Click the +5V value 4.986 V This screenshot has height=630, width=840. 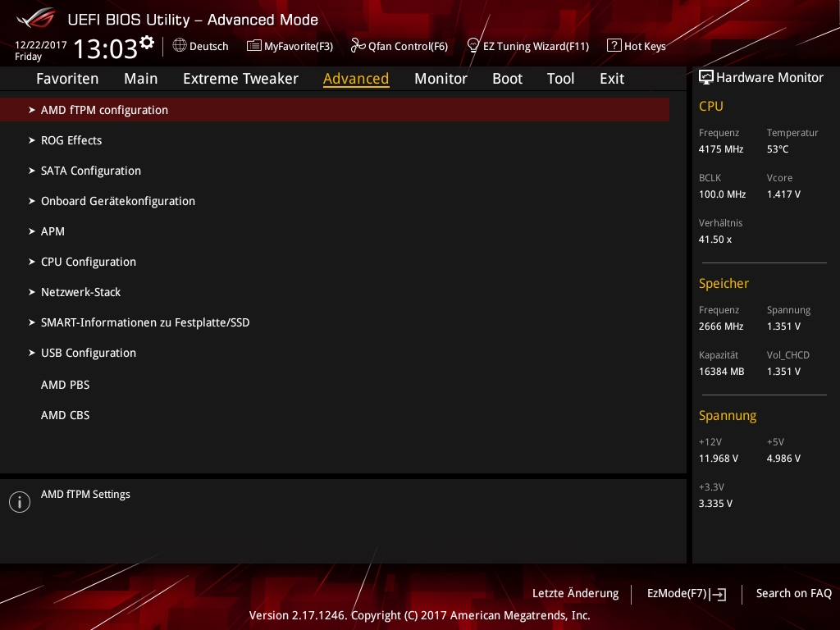pos(783,459)
